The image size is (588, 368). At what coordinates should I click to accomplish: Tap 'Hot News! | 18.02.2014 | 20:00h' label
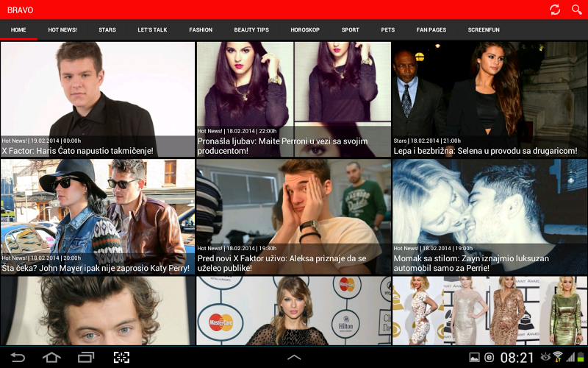(41, 258)
